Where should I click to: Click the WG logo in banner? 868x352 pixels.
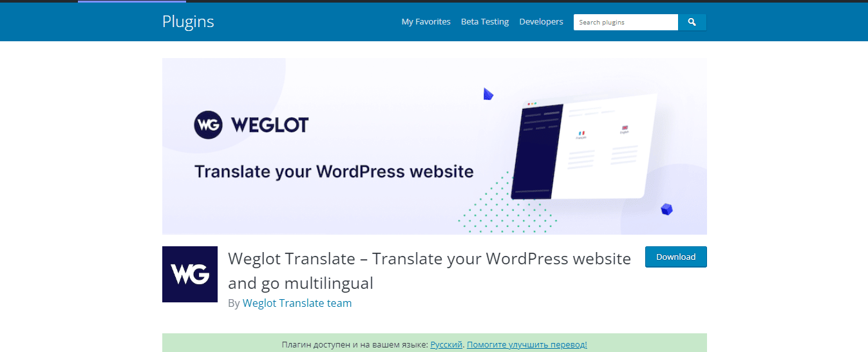208,124
